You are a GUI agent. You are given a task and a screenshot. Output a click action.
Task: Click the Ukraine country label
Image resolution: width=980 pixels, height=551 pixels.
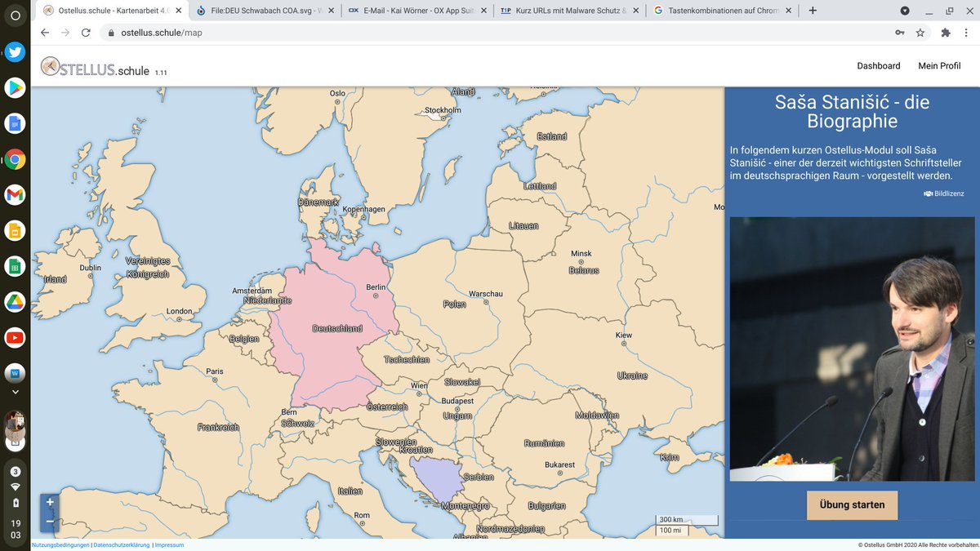[632, 375]
